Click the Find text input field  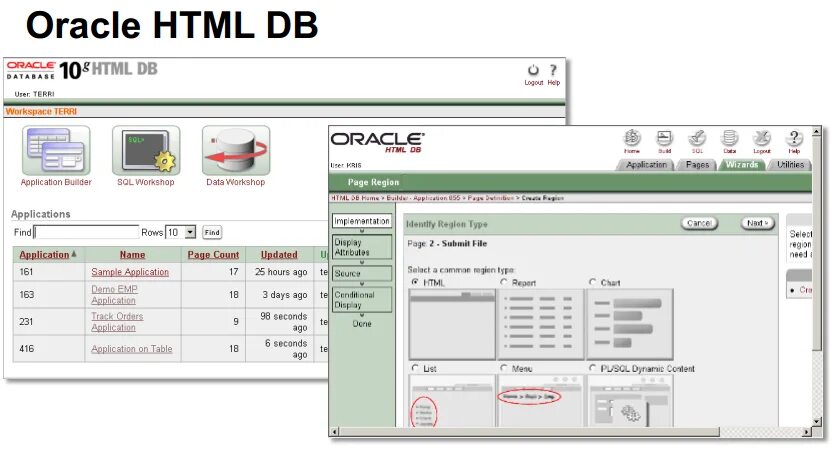[86, 232]
